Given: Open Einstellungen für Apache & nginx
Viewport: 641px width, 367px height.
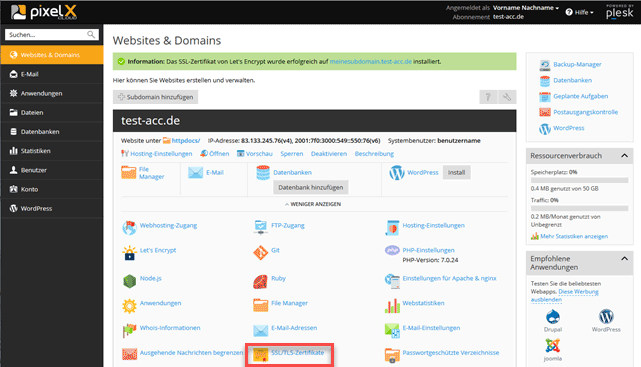Looking at the screenshot, I should tap(449, 278).
